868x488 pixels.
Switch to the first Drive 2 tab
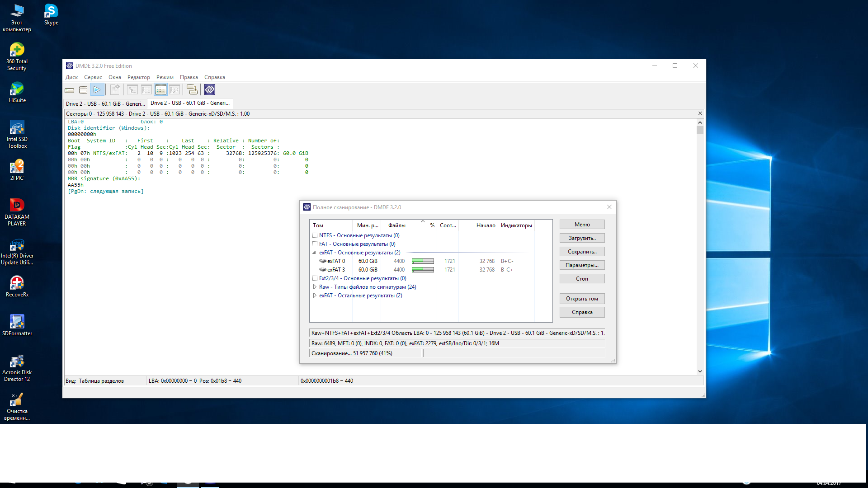[105, 103]
